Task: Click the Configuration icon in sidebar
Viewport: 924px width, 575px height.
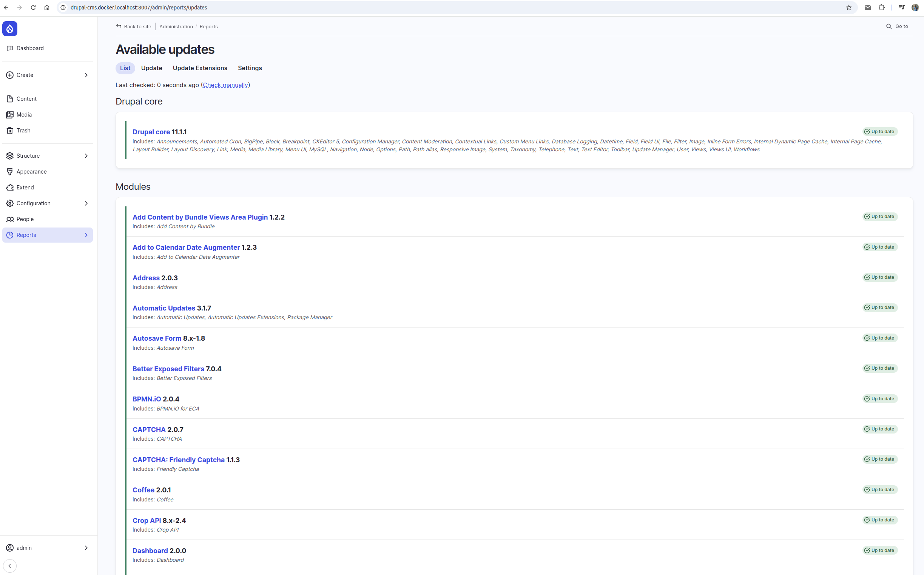Action: [10, 203]
